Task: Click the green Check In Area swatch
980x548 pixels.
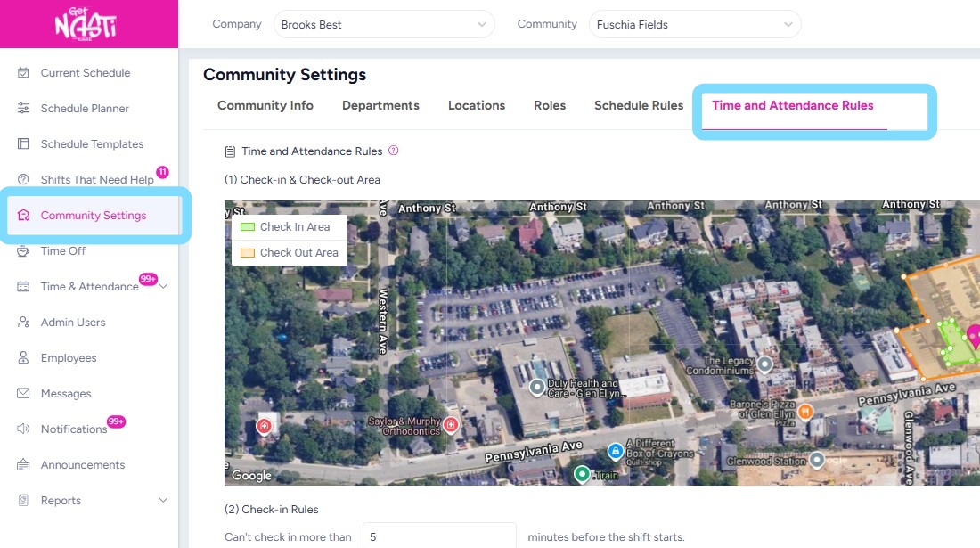Action: (x=249, y=227)
